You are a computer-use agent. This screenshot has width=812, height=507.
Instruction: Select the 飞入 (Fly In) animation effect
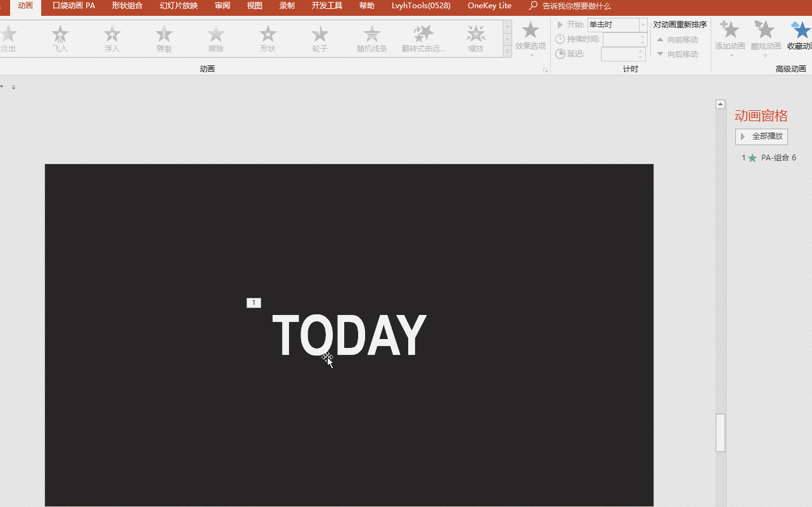60,38
